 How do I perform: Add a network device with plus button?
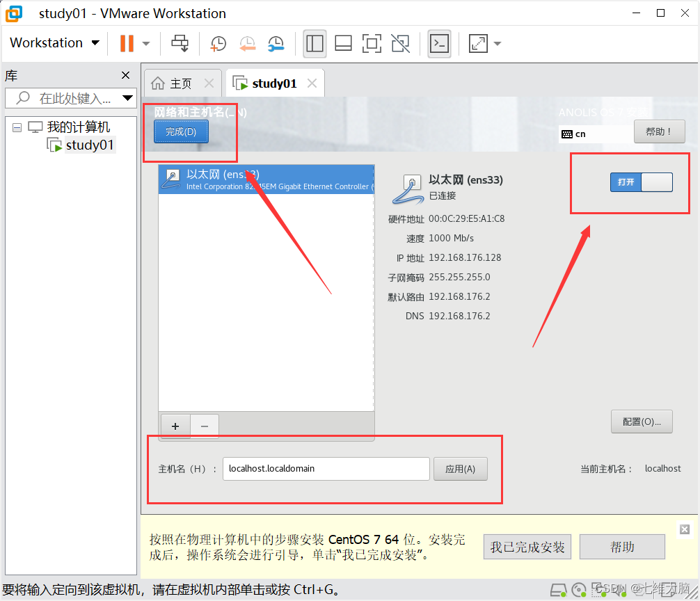(x=175, y=426)
